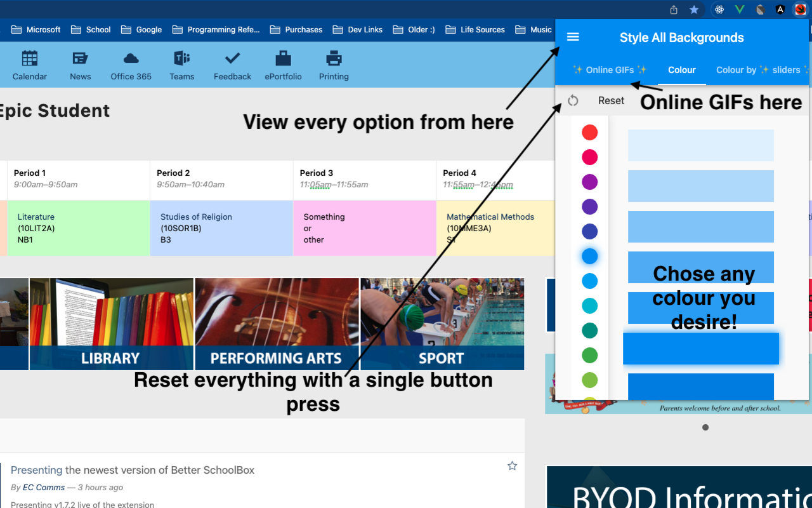Open the Library image tile
The width and height of the screenshot is (812, 508).
tap(111, 324)
